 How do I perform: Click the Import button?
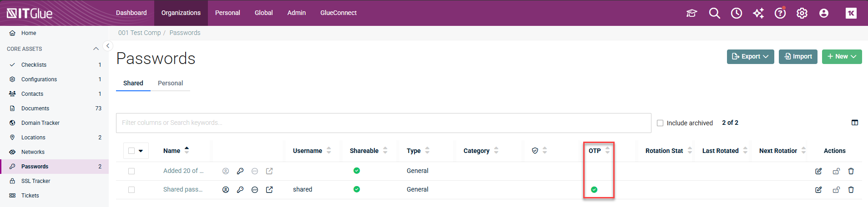pos(798,57)
